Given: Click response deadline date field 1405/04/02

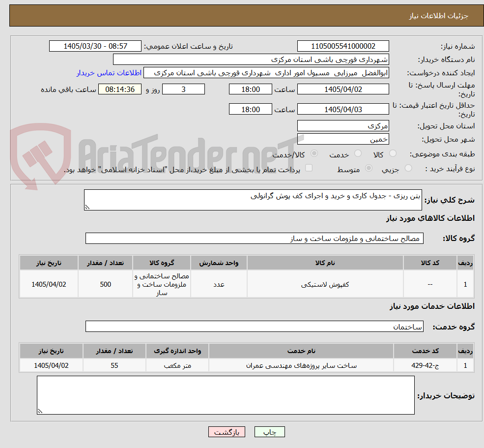Looking at the screenshot, I should click(x=343, y=90).
